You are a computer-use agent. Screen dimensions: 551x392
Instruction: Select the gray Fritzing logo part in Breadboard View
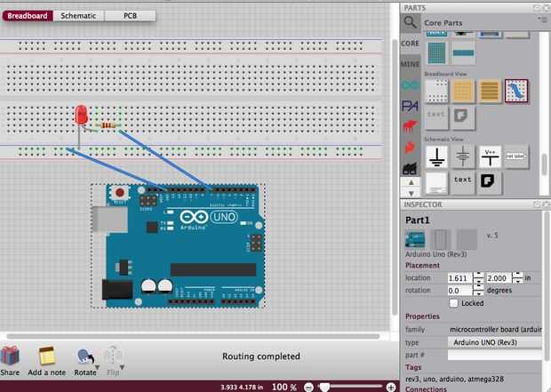(x=462, y=116)
